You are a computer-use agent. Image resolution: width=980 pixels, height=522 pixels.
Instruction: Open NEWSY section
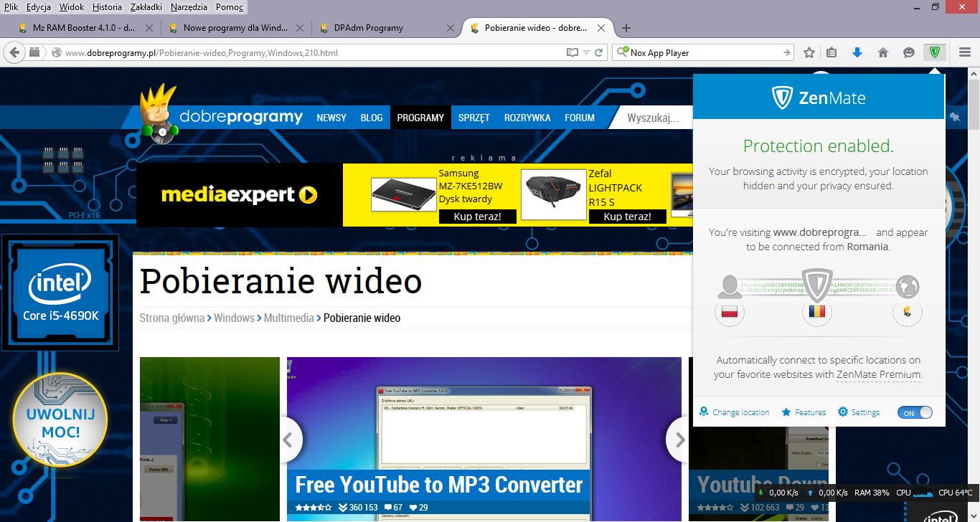(x=331, y=118)
